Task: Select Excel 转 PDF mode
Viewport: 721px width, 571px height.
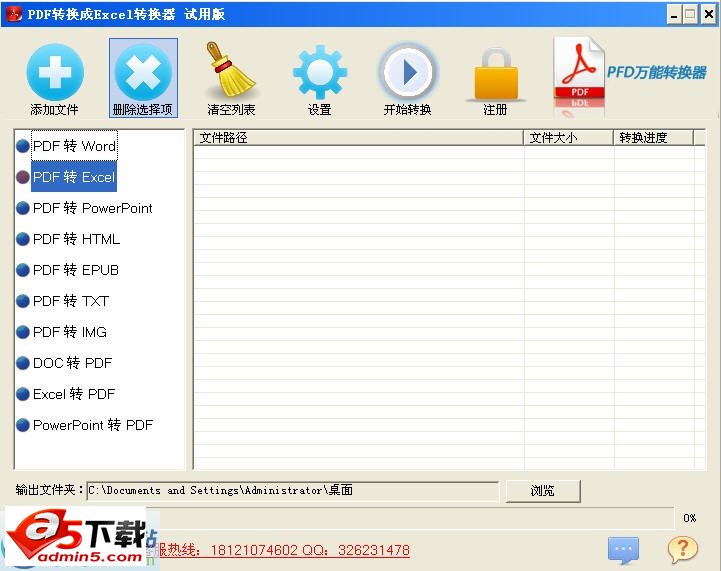Action: pos(74,394)
